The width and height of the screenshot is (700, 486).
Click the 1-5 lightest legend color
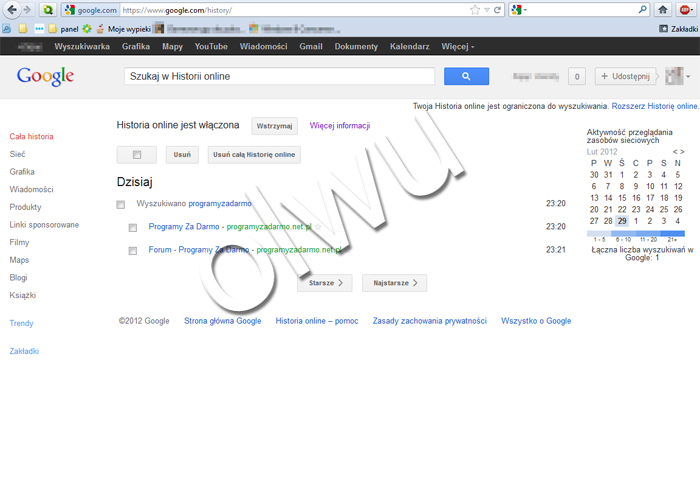(x=599, y=233)
